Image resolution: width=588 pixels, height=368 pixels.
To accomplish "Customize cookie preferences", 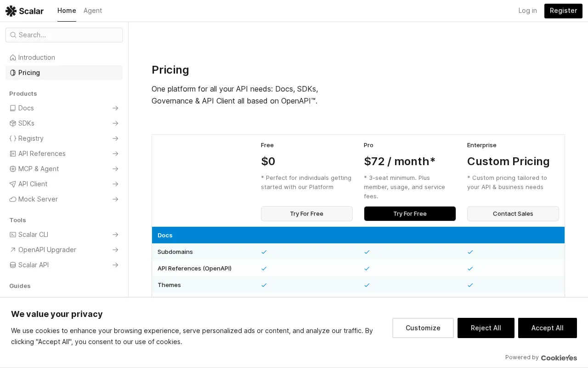I will click(423, 328).
